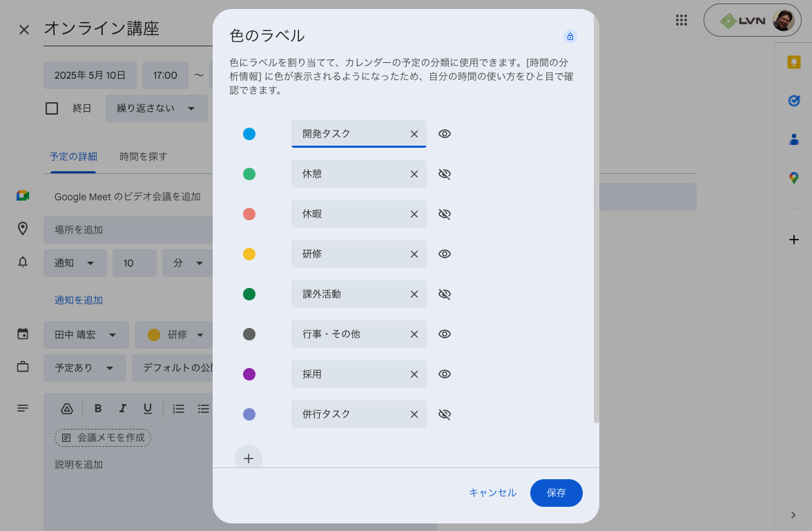
Task: Select the 予定の詳細 tab
Action: [72, 157]
